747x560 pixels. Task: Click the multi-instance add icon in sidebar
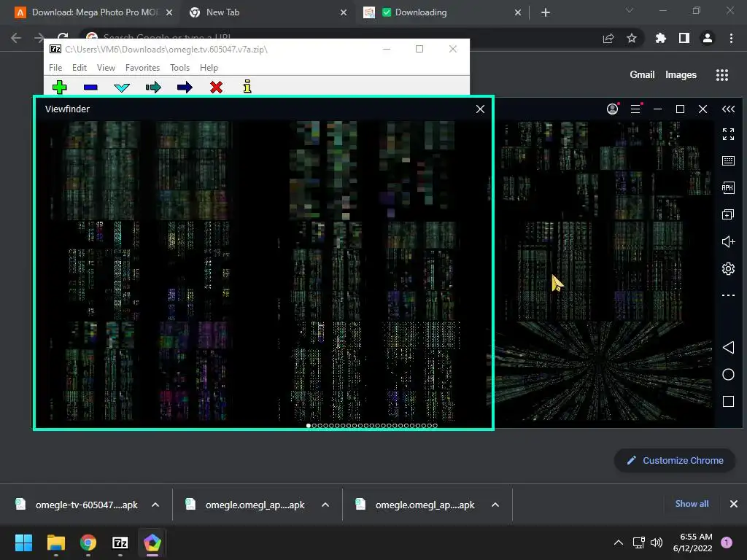click(728, 215)
